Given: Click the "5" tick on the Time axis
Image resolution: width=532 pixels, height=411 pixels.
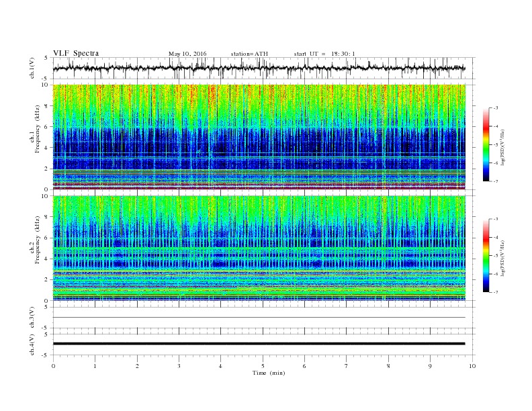Looking at the screenshot, I should click(x=263, y=366).
